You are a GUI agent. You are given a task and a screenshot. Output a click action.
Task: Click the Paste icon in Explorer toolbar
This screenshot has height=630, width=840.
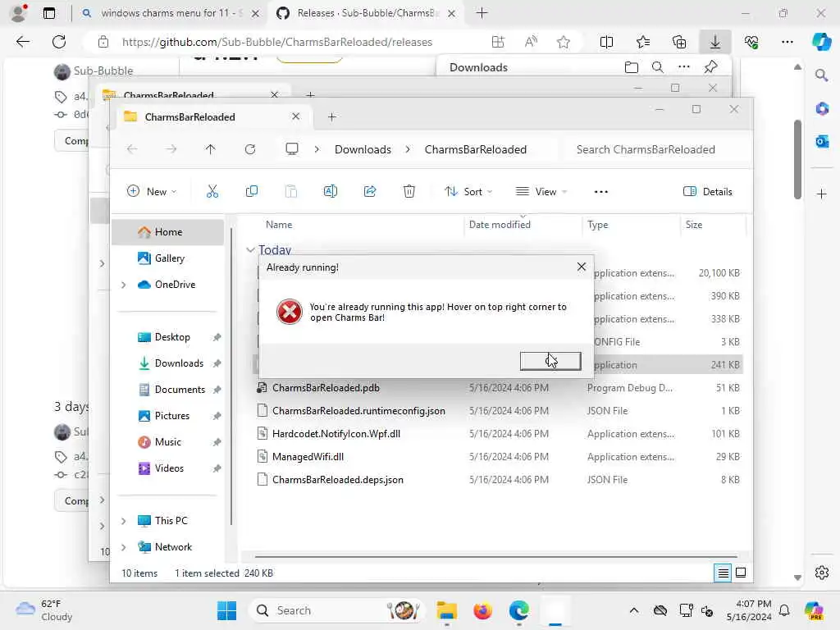(291, 191)
